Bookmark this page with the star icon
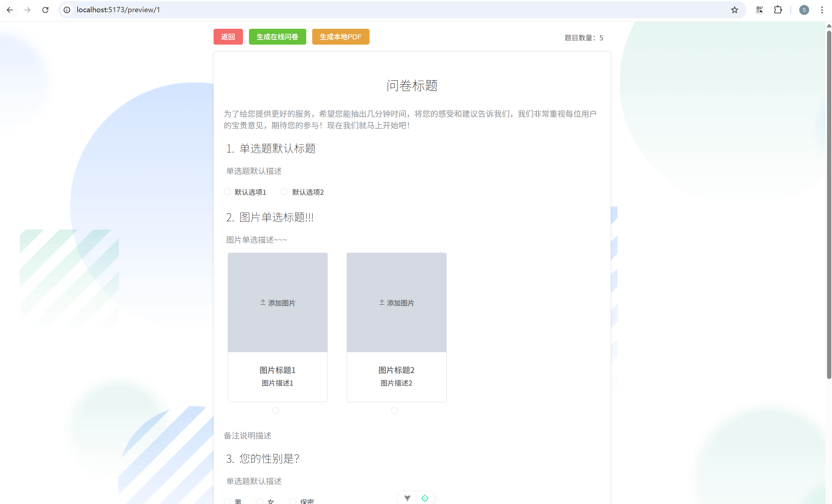Viewport: 832px width, 504px height. coord(734,10)
